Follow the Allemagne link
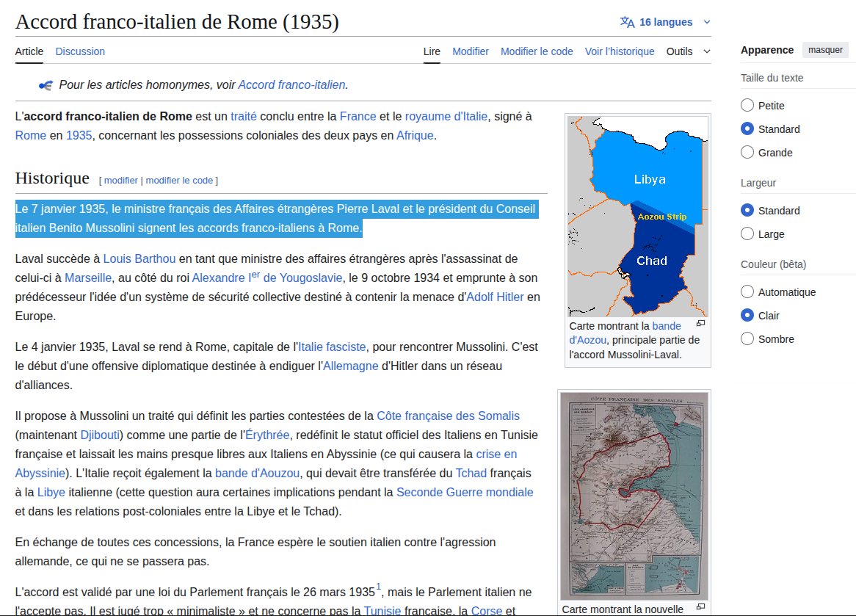 point(350,366)
